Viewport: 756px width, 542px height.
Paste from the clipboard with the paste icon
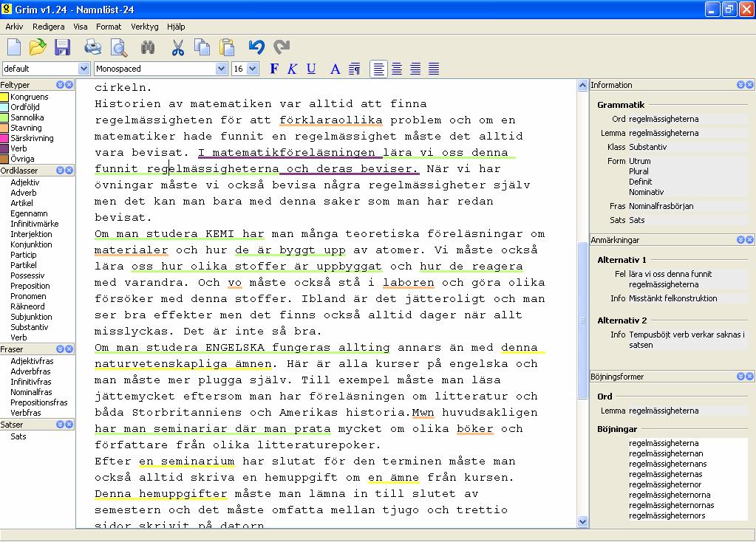pos(227,47)
